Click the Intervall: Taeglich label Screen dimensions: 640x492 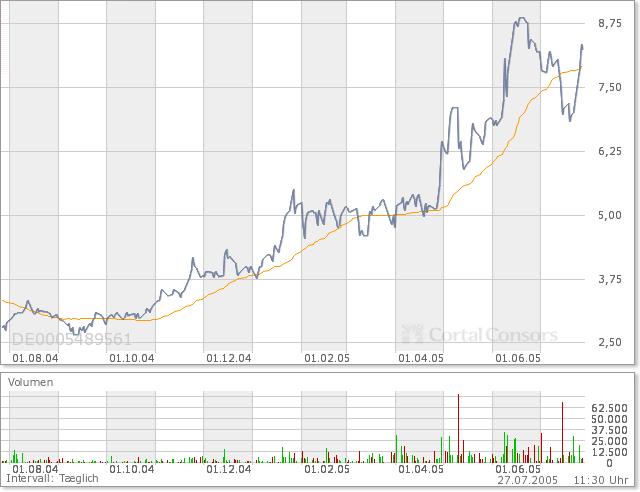52,479
